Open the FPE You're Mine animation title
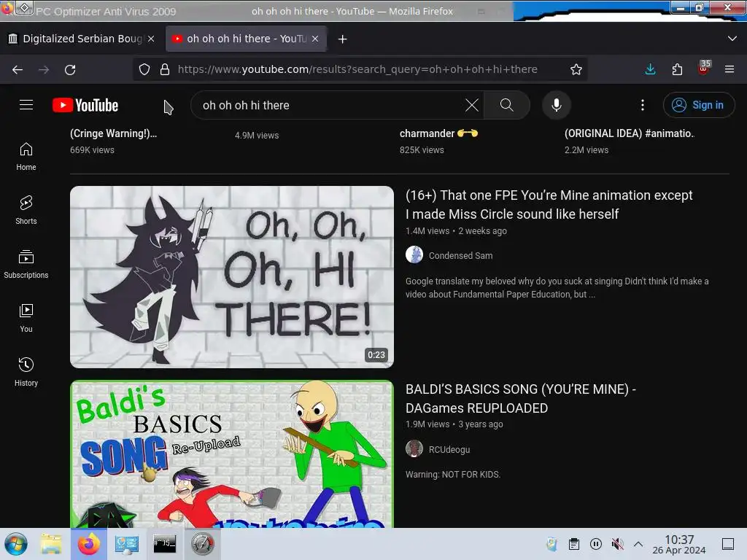The height and width of the screenshot is (560, 747). 549,205
